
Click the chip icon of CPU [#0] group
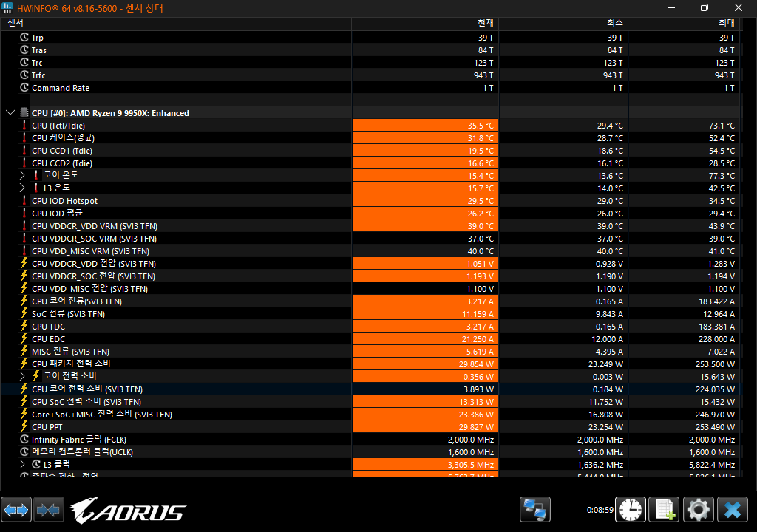pos(24,112)
